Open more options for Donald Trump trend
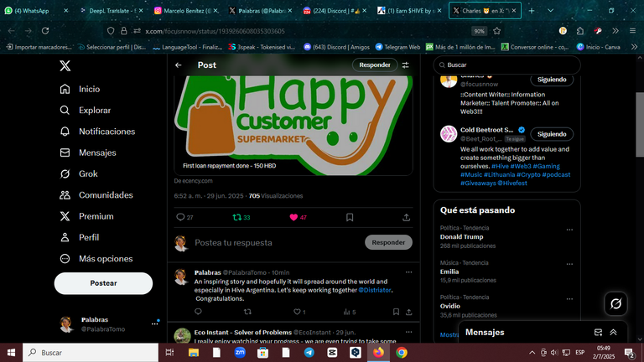Screen dimensions: 644x362 569,230
